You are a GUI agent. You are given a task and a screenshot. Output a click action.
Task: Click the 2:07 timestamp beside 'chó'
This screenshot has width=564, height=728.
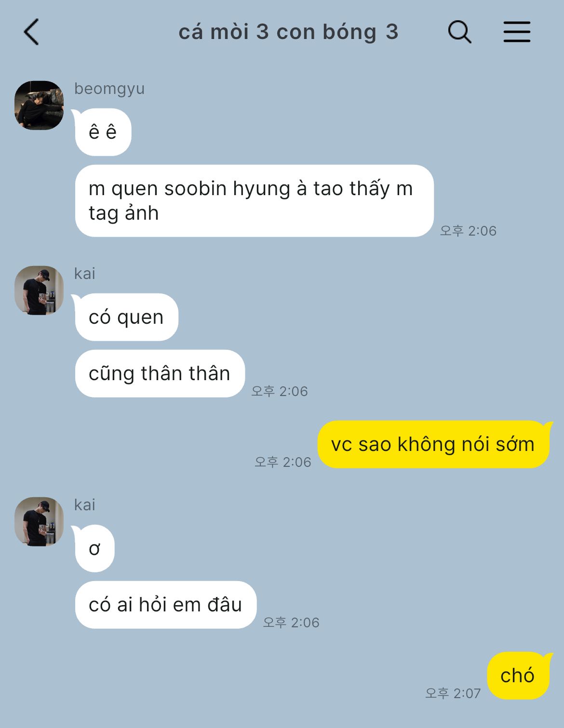coord(453,693)
